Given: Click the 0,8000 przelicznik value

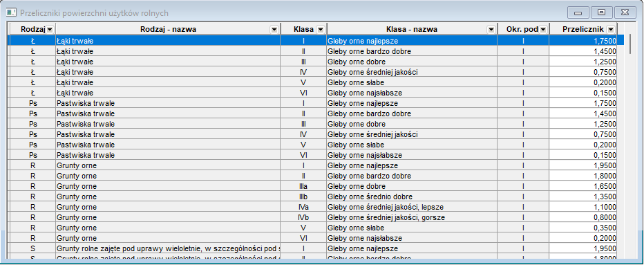Looking at the screenshot, I should [583, 217].
